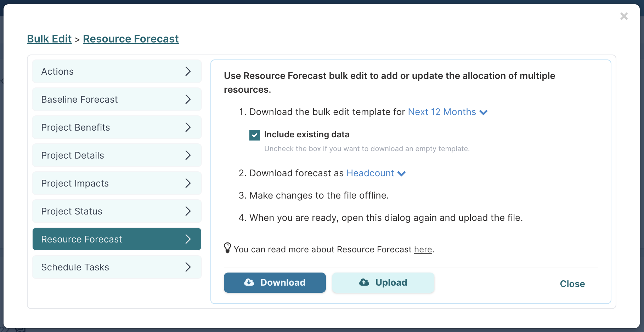Image resolution: width=644 pixels, height=332 pixels.
Task: Select the Resource Forecast sidebar item
Action: 117,239
